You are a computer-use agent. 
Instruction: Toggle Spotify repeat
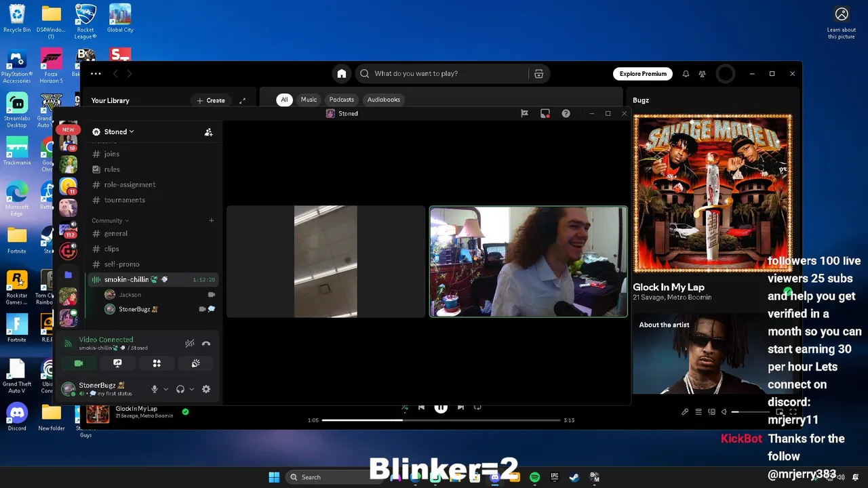[x=477, y=407]
